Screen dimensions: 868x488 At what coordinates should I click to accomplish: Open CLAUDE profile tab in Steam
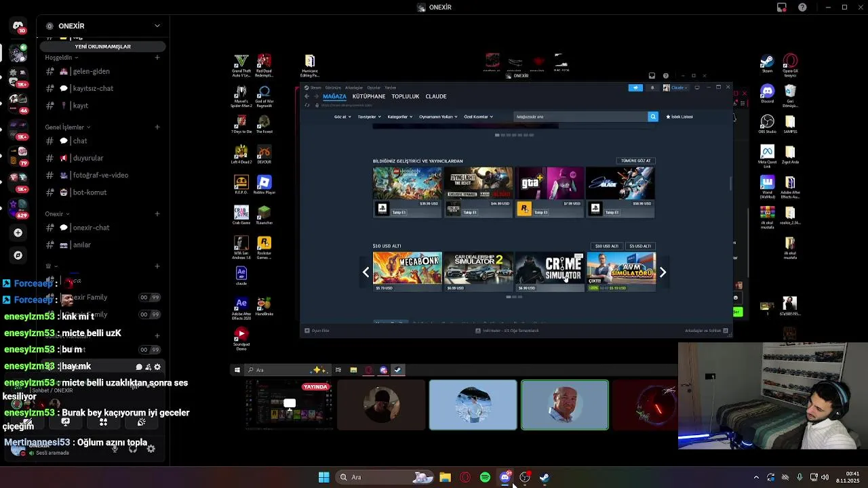tap(436, 96)
